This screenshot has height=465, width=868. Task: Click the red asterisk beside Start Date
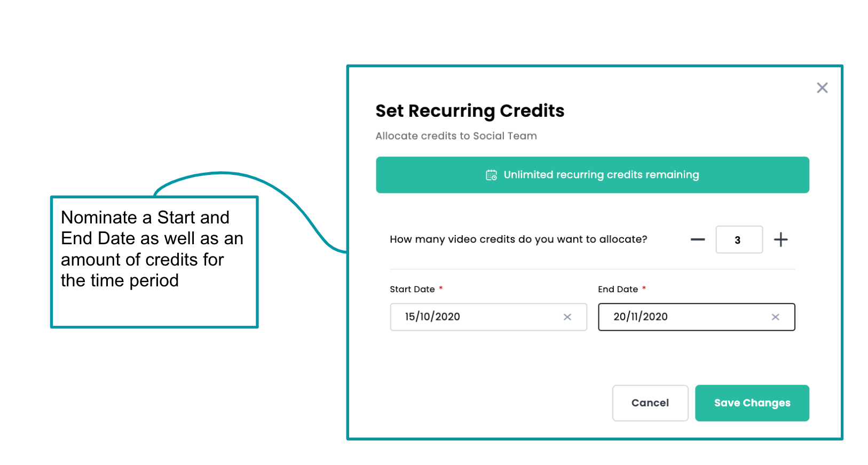tap(441, 288)
